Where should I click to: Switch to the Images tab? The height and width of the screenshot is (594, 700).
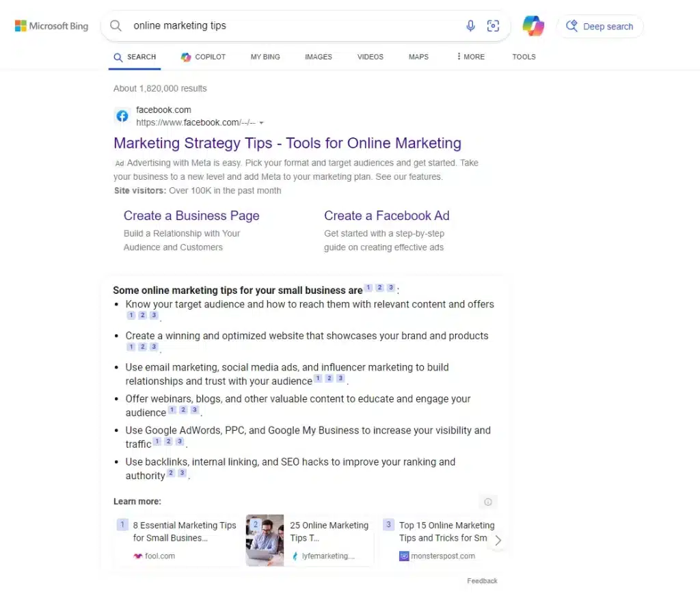(x=319, y=57)
